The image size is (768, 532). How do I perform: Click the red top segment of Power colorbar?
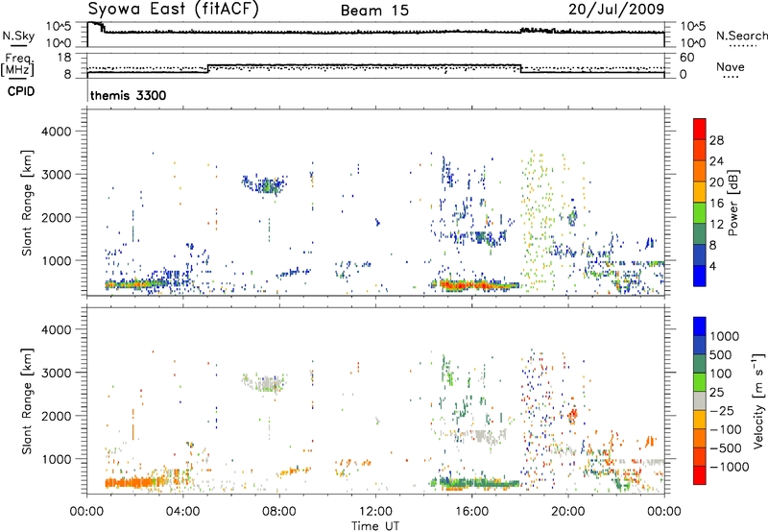[x=700, y=129]
